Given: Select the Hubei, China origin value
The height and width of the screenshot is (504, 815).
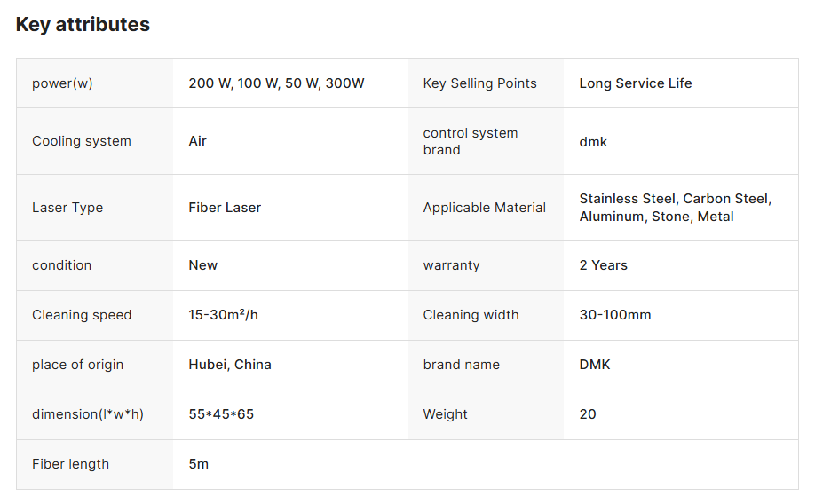Looking at the screenshot, I should click(x=230, y=364).
